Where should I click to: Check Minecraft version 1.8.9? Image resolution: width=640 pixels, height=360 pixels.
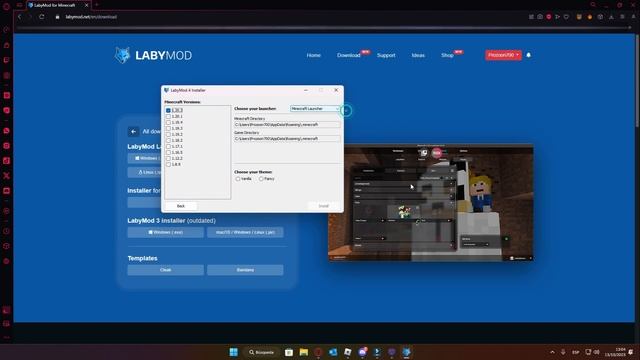[x=168, y=164]
